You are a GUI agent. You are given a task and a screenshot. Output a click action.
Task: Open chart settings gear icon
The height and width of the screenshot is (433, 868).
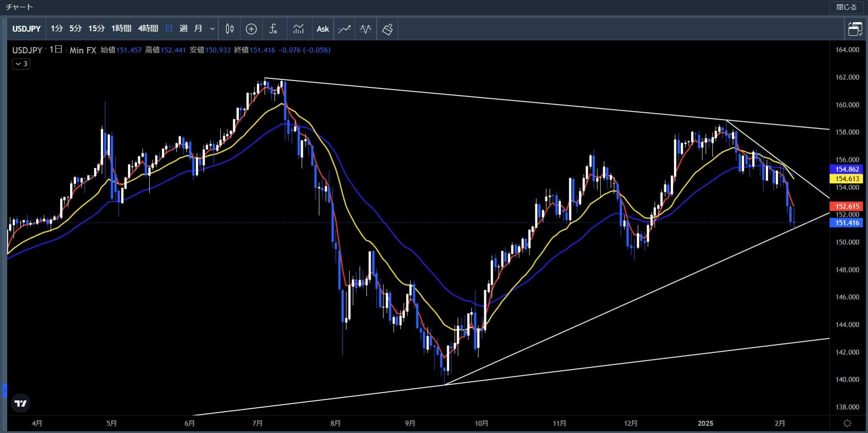(x=848, y=423)
